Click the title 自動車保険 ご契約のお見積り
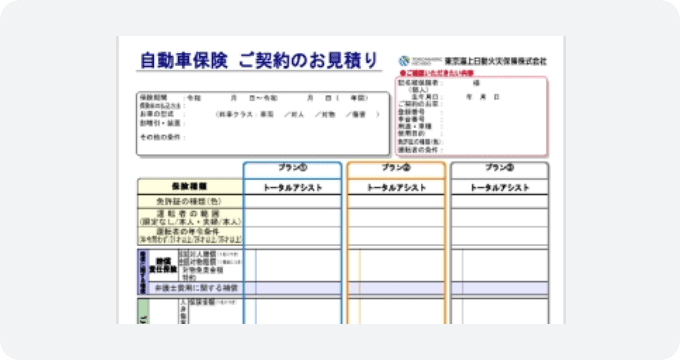Screen dimensions: 680x360 pyautogui.click(x=259, y=61)
